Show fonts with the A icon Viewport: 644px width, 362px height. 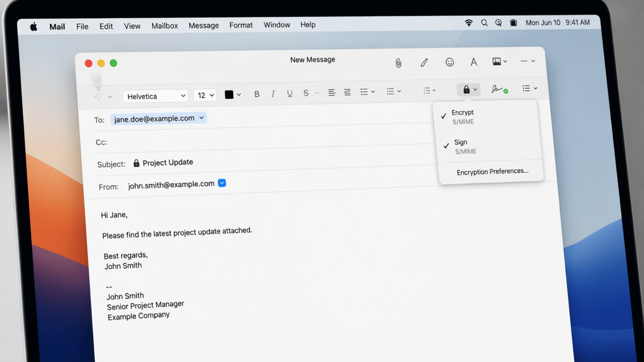[x=474, y=62]
